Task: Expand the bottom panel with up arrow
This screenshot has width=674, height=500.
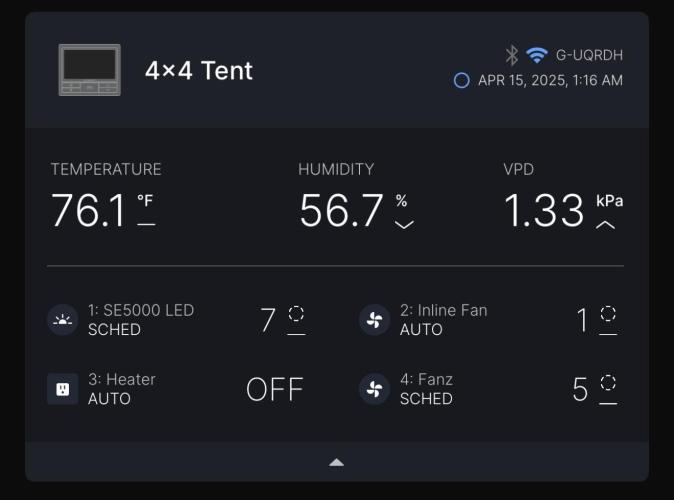Action: [x=337, y=462]
